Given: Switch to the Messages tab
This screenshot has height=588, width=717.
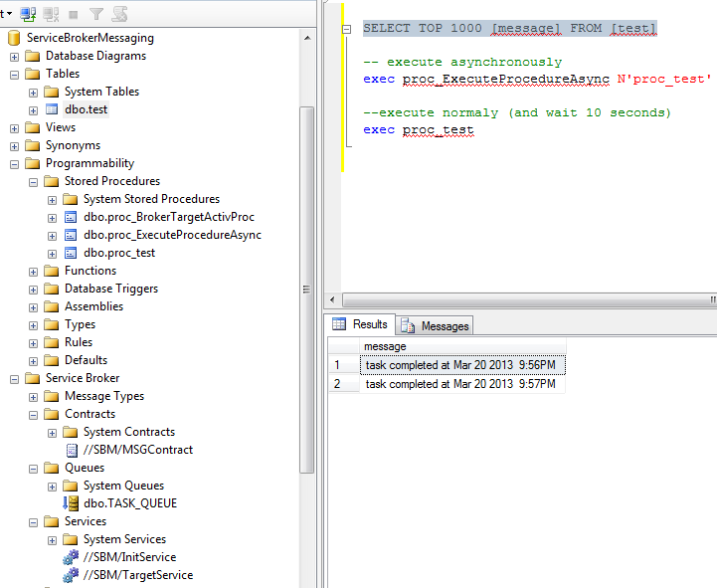Looking at the screenshot, I should point(435,325).
